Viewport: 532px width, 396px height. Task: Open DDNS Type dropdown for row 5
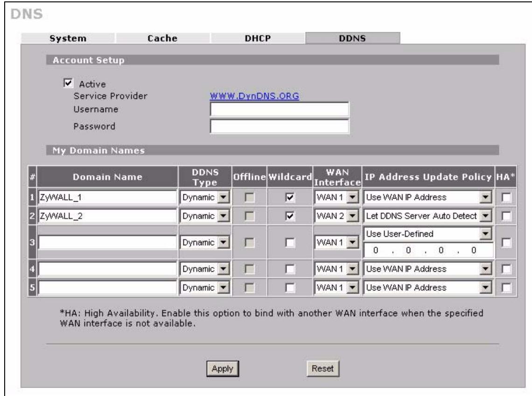click(205, 288)
